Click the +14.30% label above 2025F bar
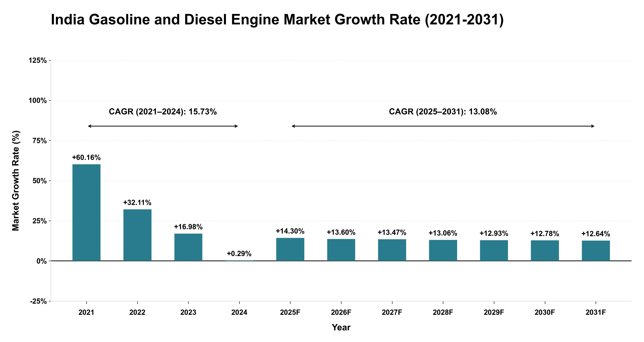This screenshot has width=644, height=342. [x=290, y=231]
